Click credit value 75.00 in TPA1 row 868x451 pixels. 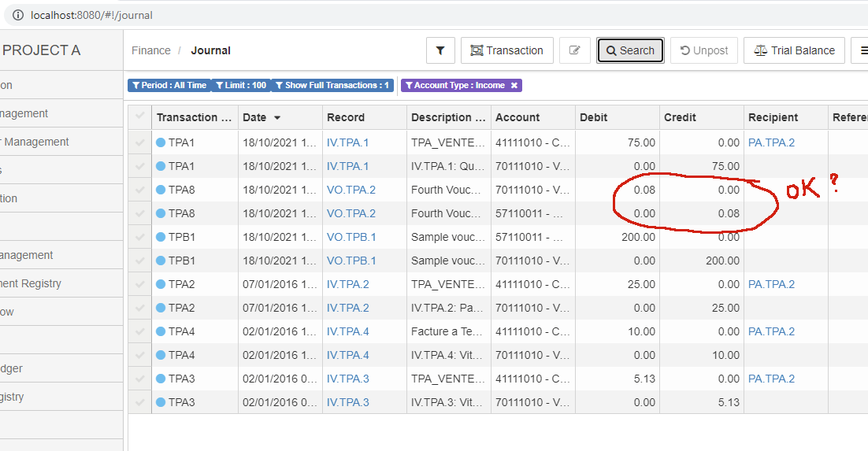point(725,166)
